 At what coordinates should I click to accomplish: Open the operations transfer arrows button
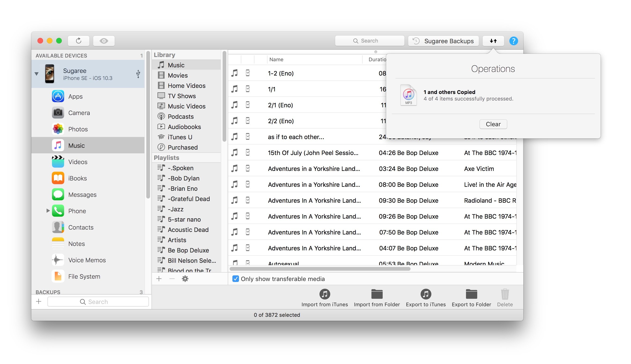pos(493,41)
